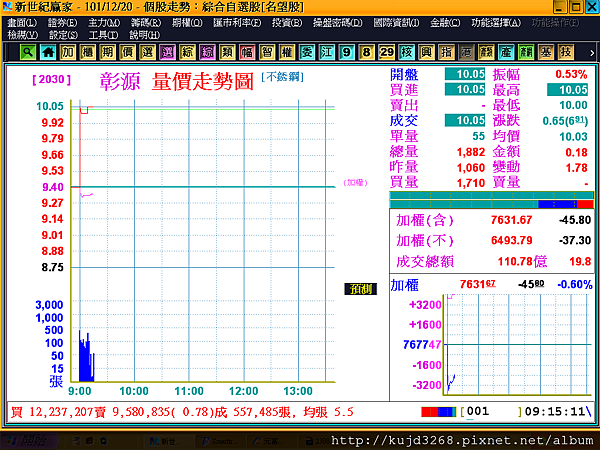Open the 加 weighted index toolbar icon

(x=68, y=52)
